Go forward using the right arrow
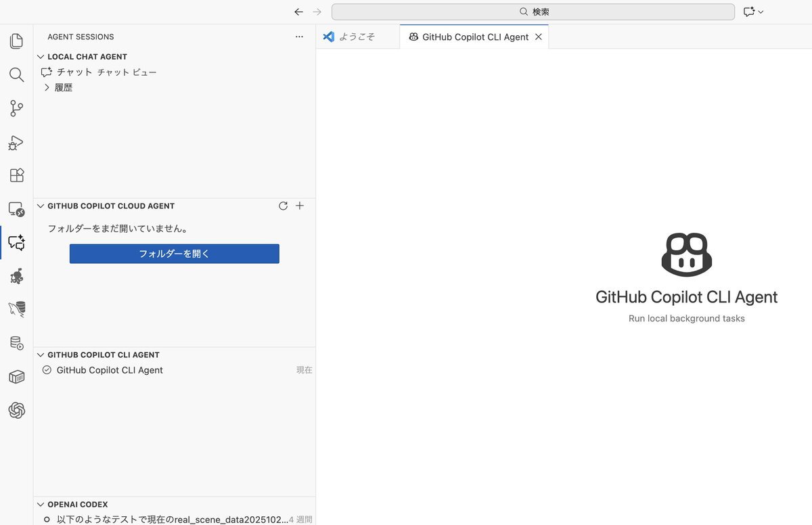 [x=317, y=12]
